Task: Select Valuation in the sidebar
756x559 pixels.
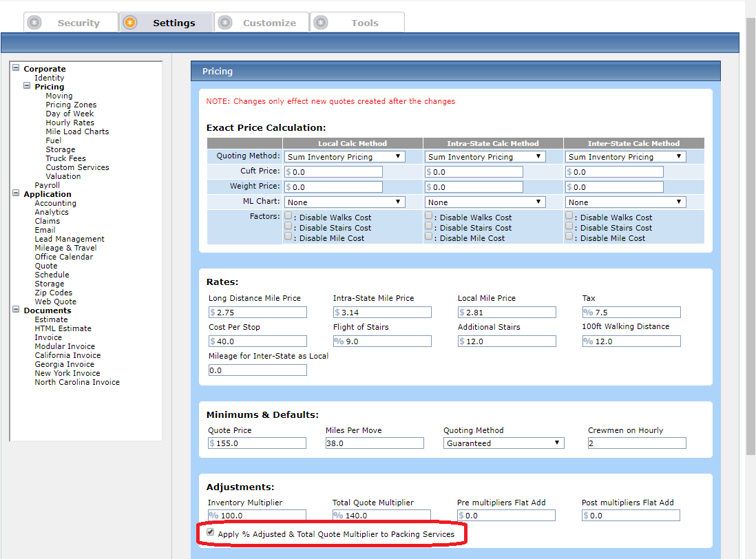Action: (63, 176)
